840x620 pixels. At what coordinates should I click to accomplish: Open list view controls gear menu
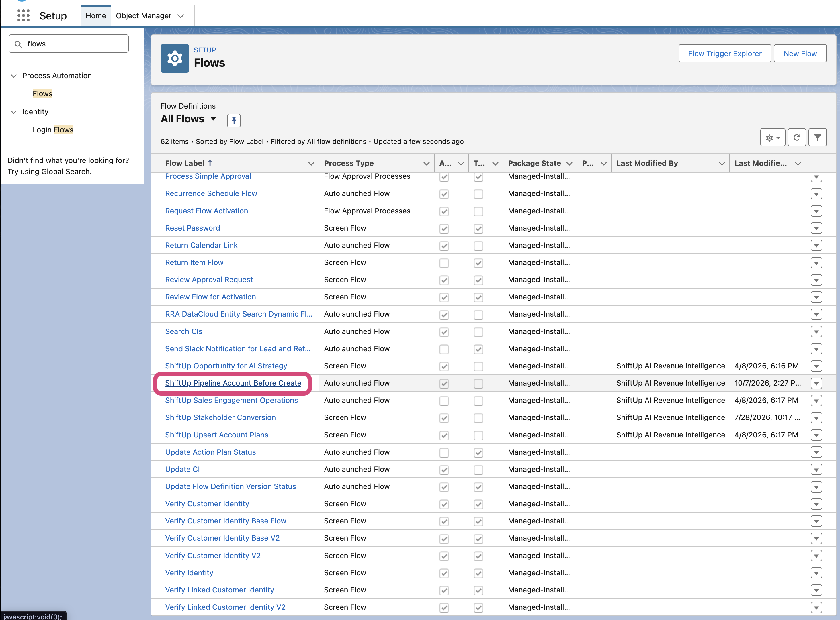(772, 137)
